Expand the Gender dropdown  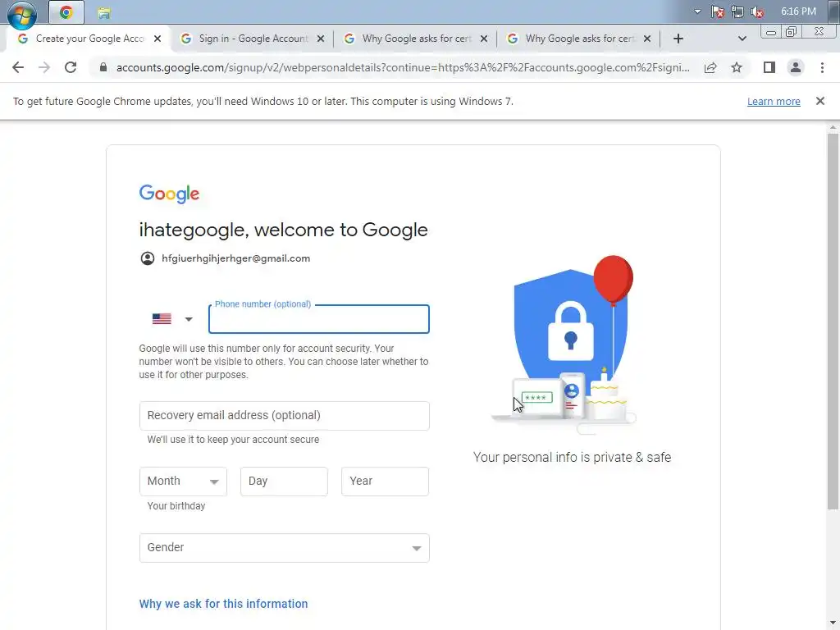285,547
